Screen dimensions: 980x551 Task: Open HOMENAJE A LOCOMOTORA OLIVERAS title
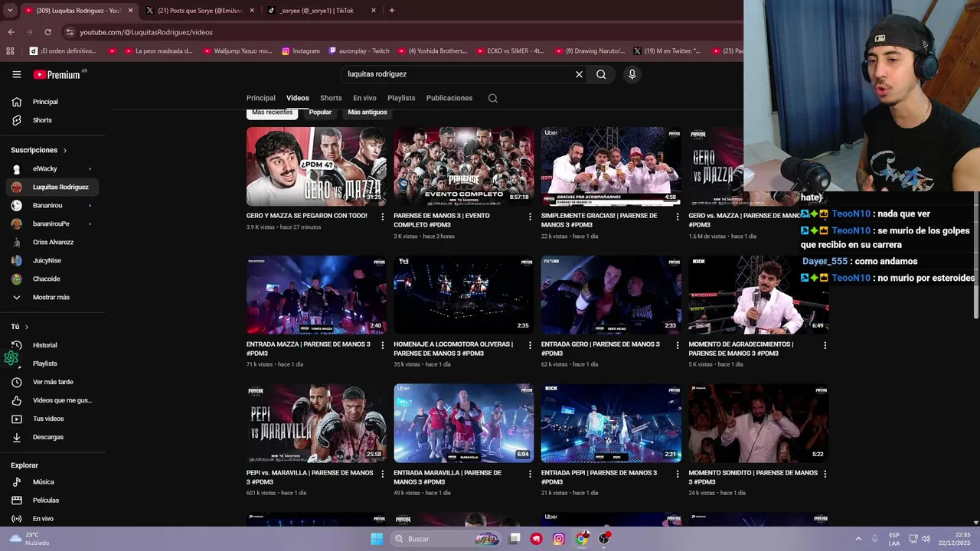(x=453, y=349)
